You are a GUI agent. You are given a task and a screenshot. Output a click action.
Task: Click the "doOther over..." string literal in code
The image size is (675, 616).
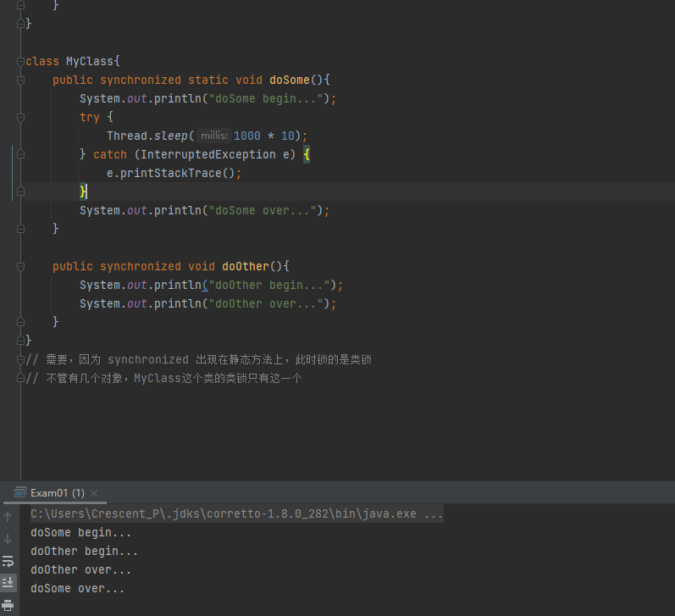coord(266,303)
